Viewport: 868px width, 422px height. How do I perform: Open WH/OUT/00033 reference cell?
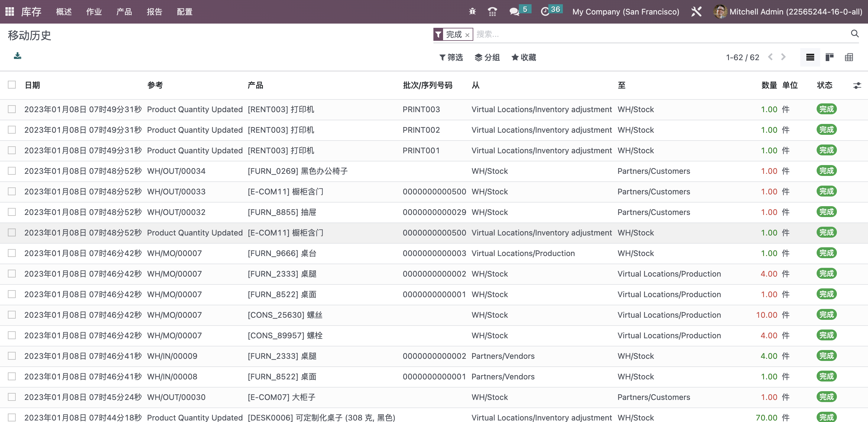click(x=176, y=191)
